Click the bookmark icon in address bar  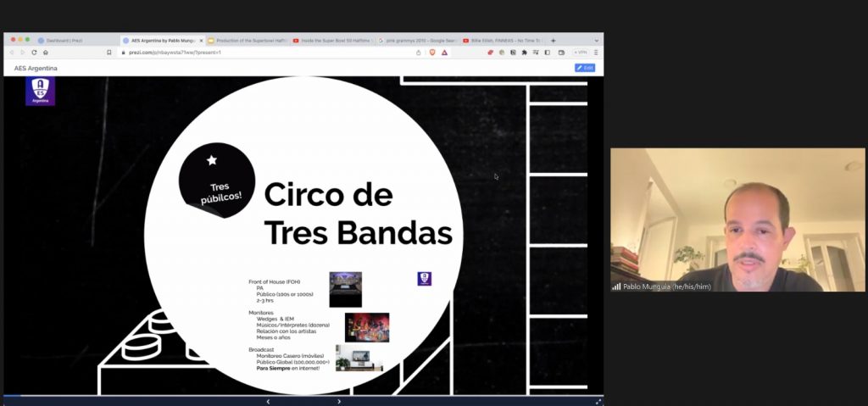[108, 53]
